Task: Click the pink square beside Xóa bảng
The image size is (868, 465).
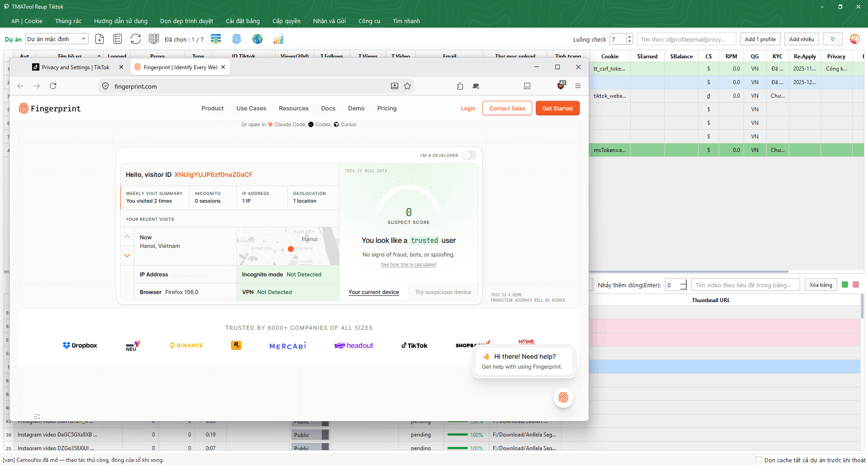Action: click(x=856, y=285)
